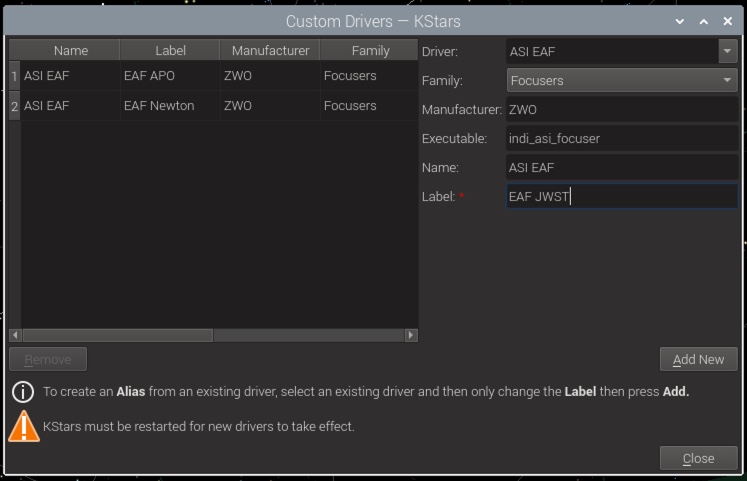Select ASI EAF name in row 2
747x481 pixels.
point(71,106)
